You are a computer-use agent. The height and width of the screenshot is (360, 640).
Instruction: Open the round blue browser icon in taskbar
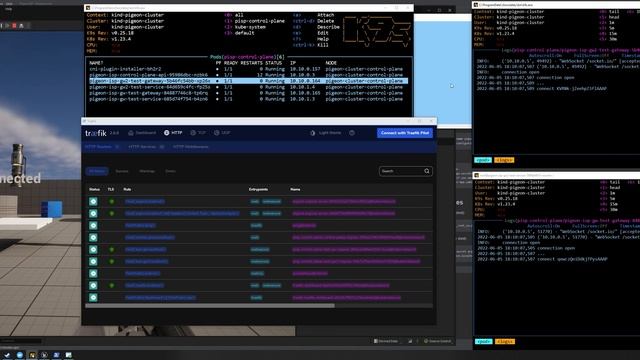point(20,355)
